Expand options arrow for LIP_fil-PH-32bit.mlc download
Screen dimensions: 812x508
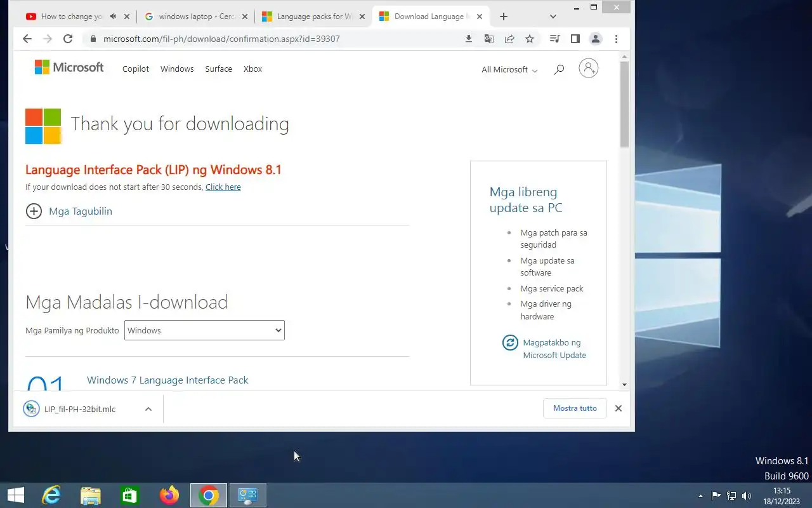coord(148,409)
